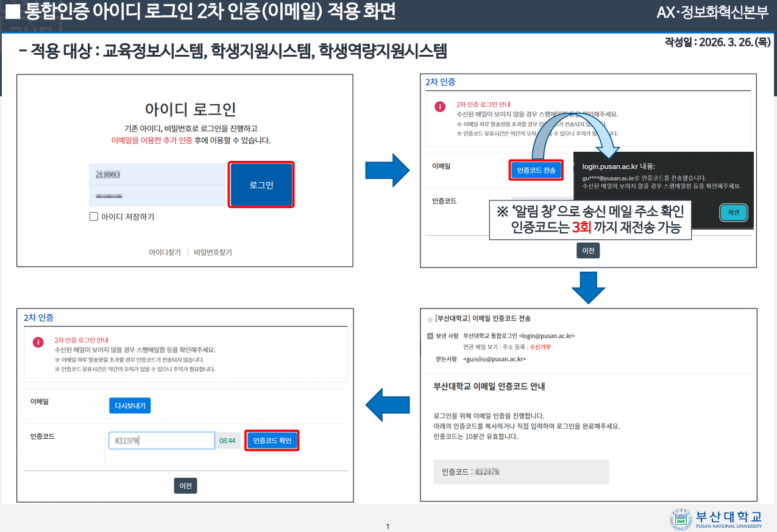Star the 이메일 인증코드 전송 mail
This screenshot has height=532, width=777.
click(x=430, y=319)
